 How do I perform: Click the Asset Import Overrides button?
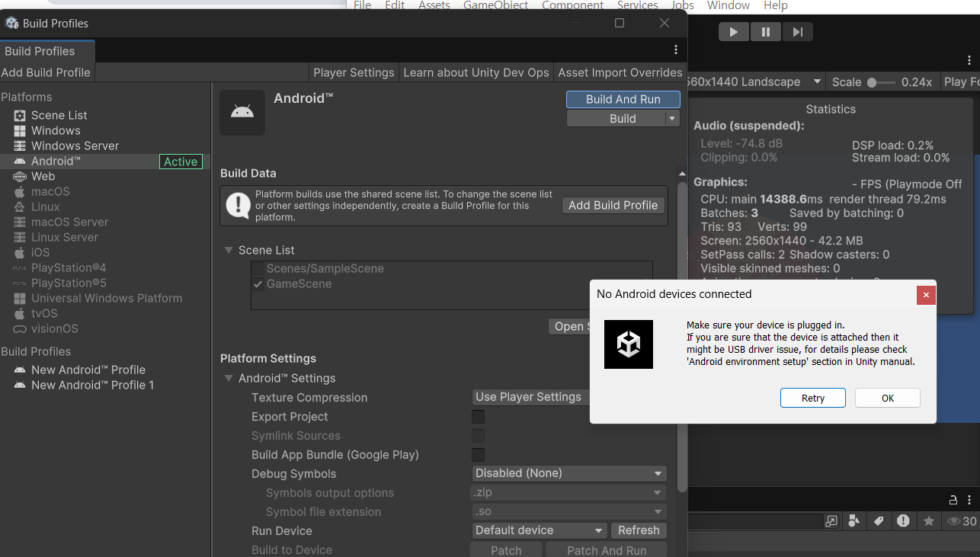[620, 72]
